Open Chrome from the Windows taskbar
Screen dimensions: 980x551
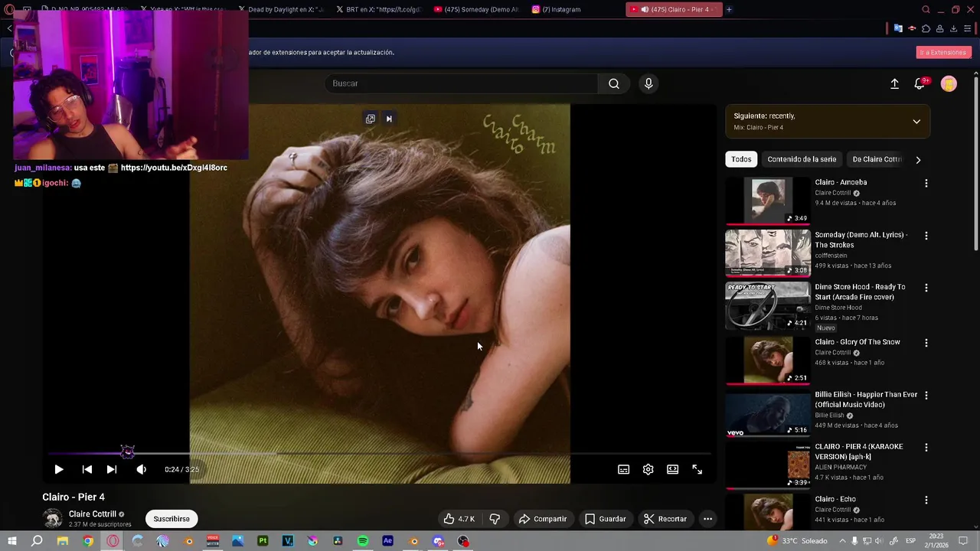tap(87, 541)
